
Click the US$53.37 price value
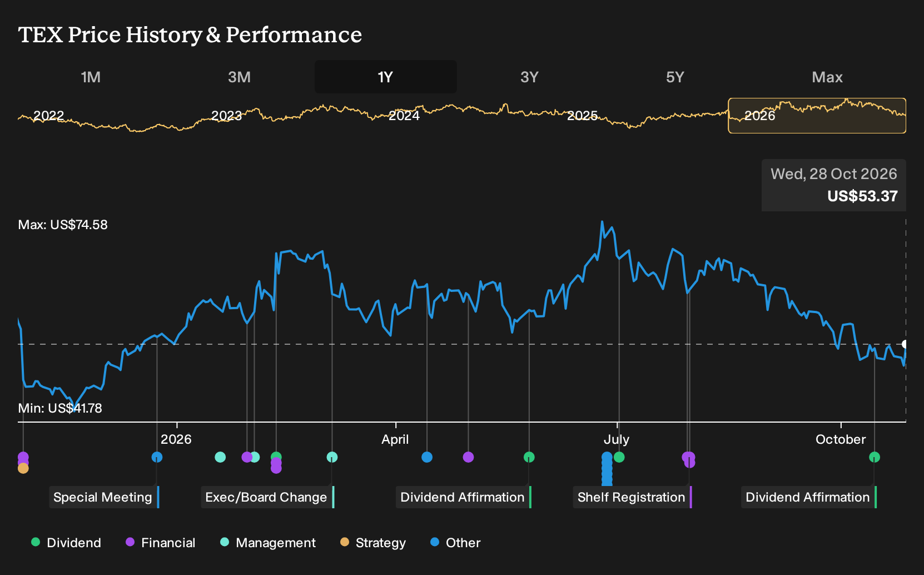click(862, 196)
